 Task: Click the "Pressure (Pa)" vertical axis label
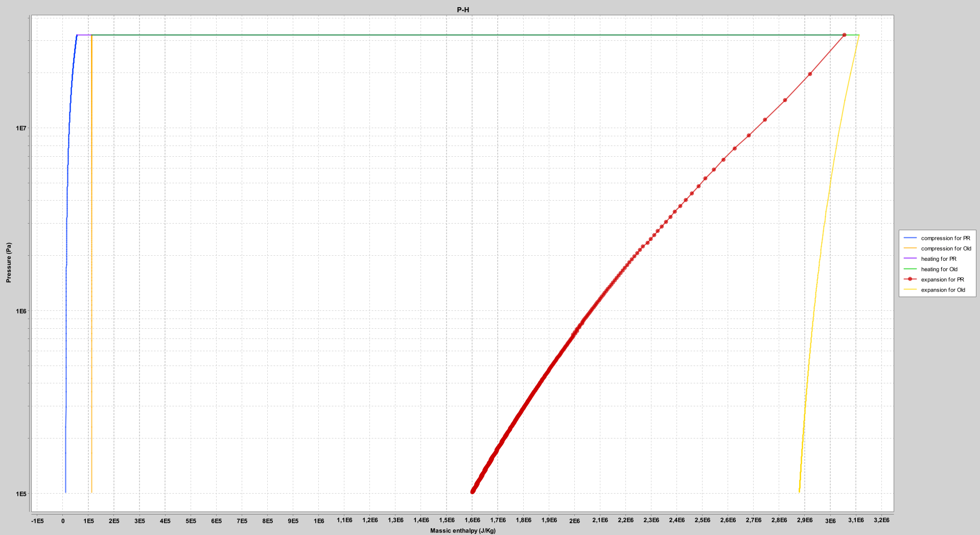[x=9, y=263]
